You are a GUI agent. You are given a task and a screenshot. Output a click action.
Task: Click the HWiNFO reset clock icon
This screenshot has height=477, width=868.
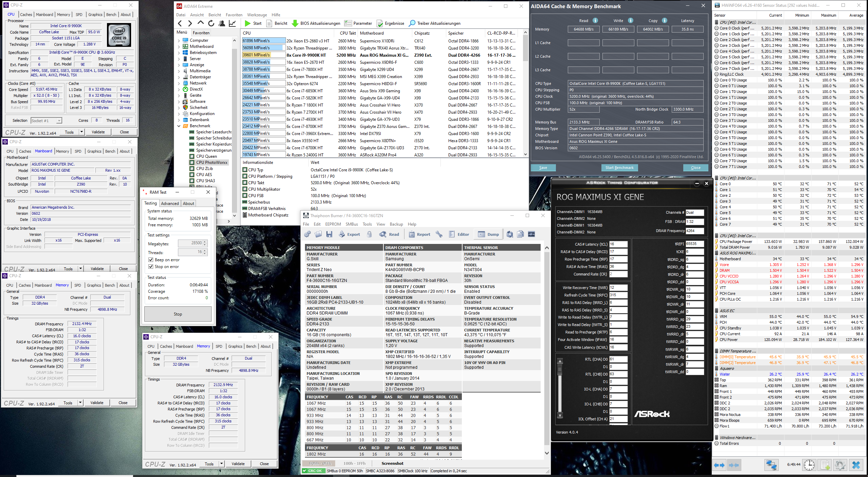click(809, 465)
